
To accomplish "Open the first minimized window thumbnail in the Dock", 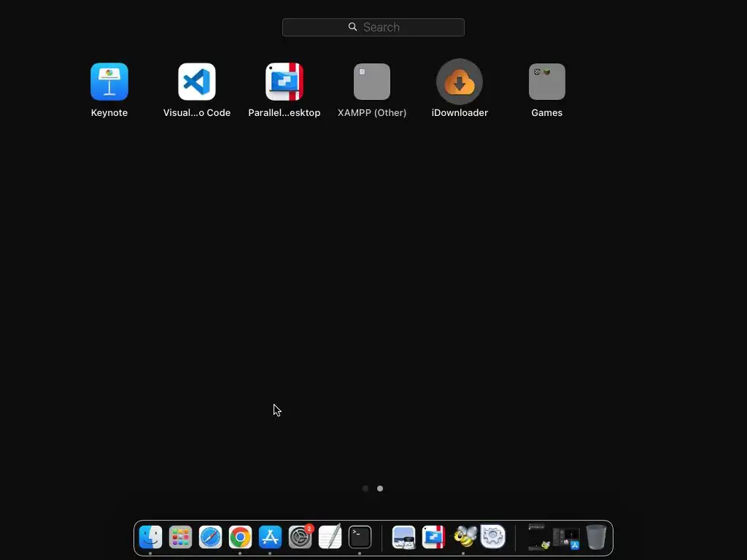I will tap(538, 537).
